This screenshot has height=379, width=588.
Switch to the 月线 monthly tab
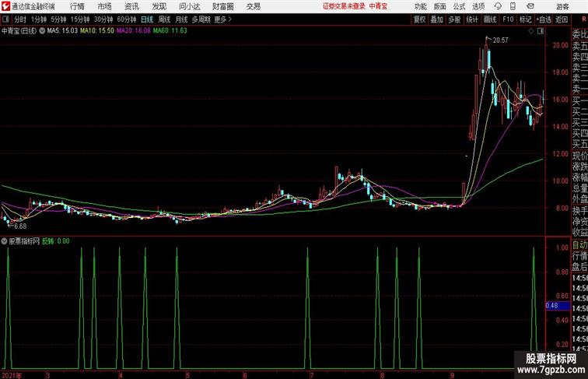pyautogui.click(x=181, y=19)
